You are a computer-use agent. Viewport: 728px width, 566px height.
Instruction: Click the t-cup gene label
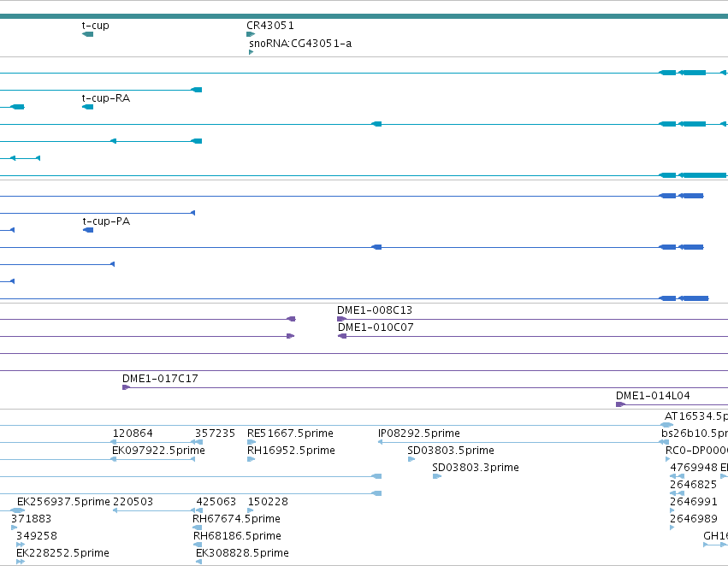(95, 26)
